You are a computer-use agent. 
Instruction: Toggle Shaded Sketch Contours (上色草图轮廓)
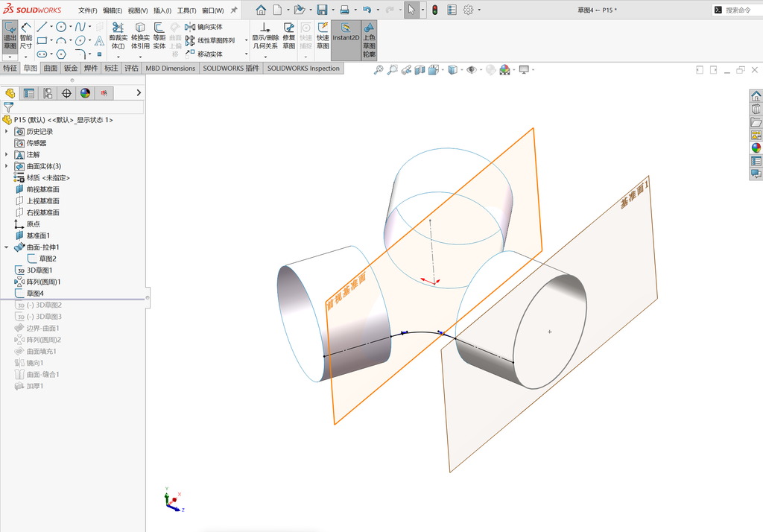369,40
